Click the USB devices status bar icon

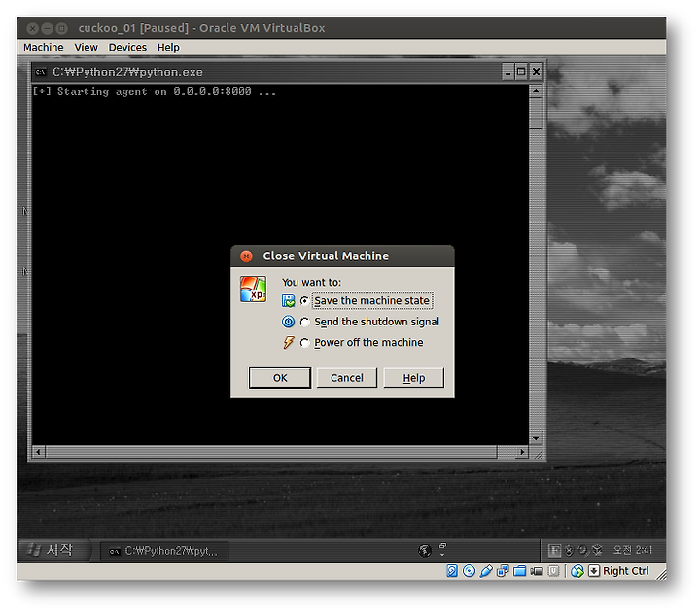(x=486, y=570)
